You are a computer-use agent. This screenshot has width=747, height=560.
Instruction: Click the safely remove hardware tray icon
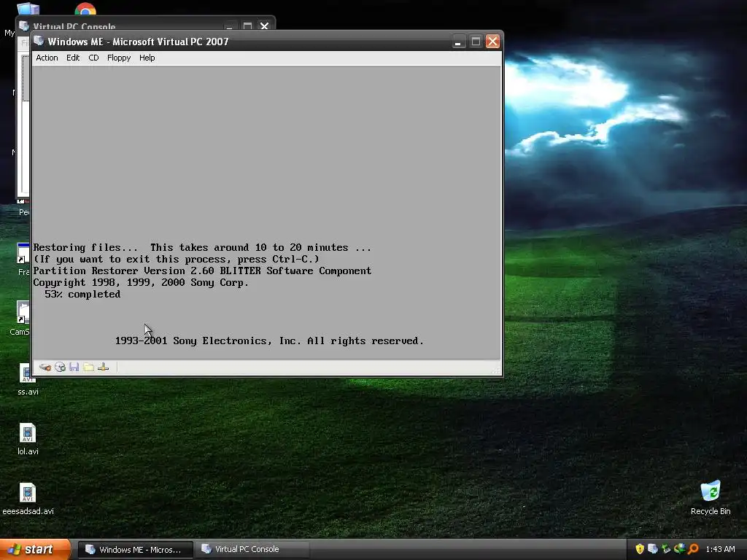point(667,549)
